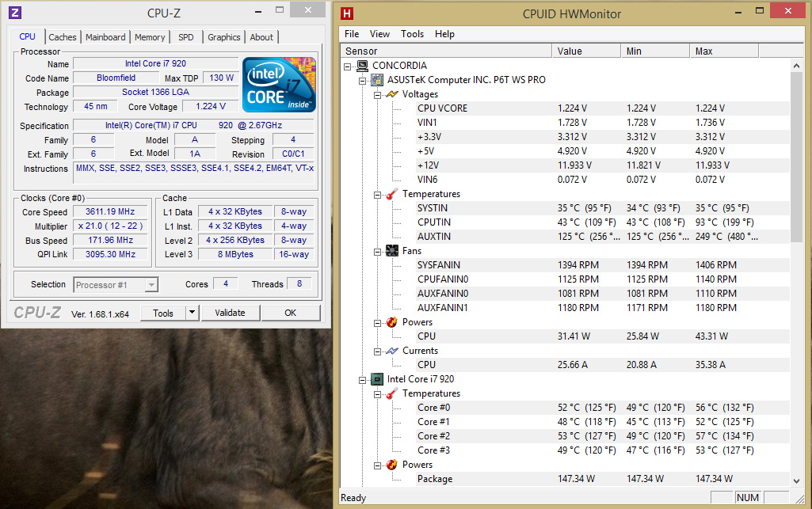Viewport: 812px width, 509px height.
Task: Select the AUXTIN temperature row
Action: tap(603, 237)
